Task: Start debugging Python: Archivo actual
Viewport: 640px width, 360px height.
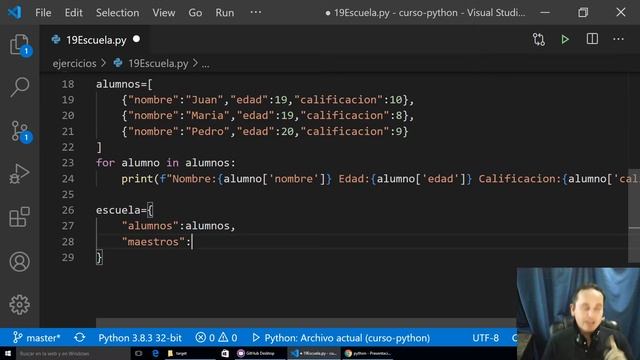Action: (x=341, y=338)
